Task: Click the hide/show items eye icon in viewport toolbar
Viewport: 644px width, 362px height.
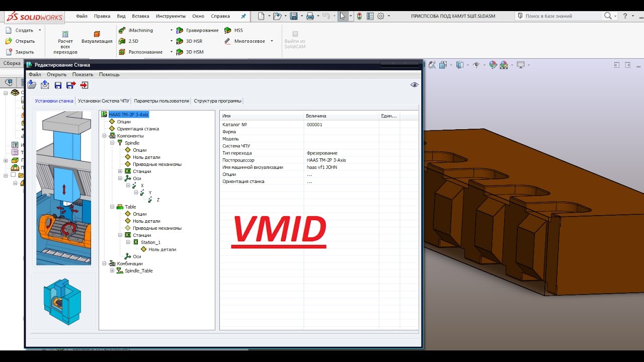Action: [476, 65]
